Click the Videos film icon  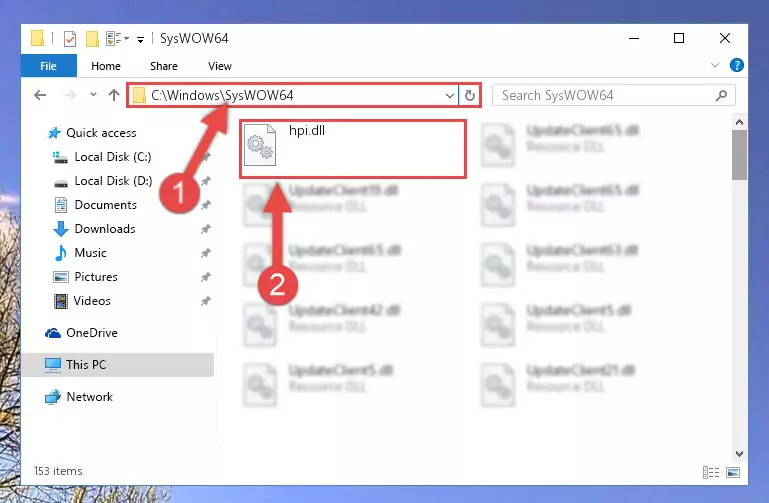[61, 301]
